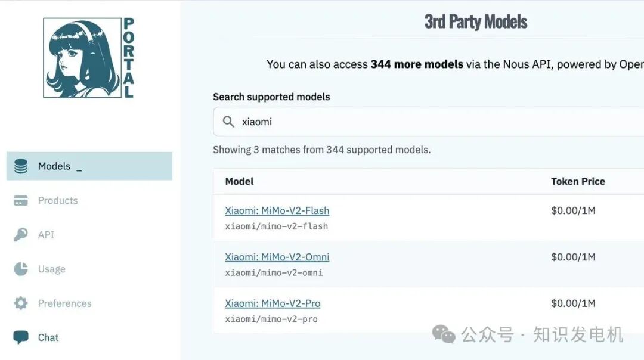Click the Models database icon
Image resolution: width=644 pixels, height=360 pixels.
[x=21, y=166]
